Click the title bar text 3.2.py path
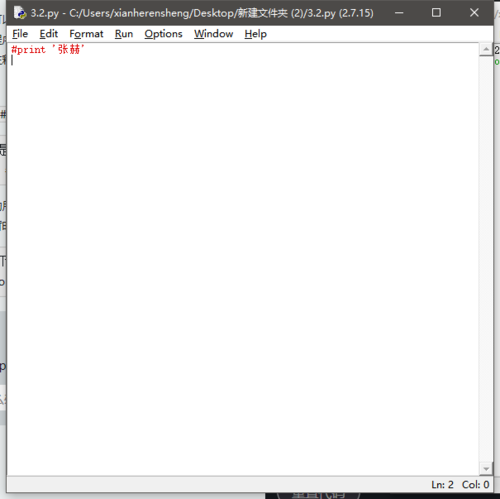Image resolution: width=500 pixels, height=499 pixels. click(x=202, y=13)
